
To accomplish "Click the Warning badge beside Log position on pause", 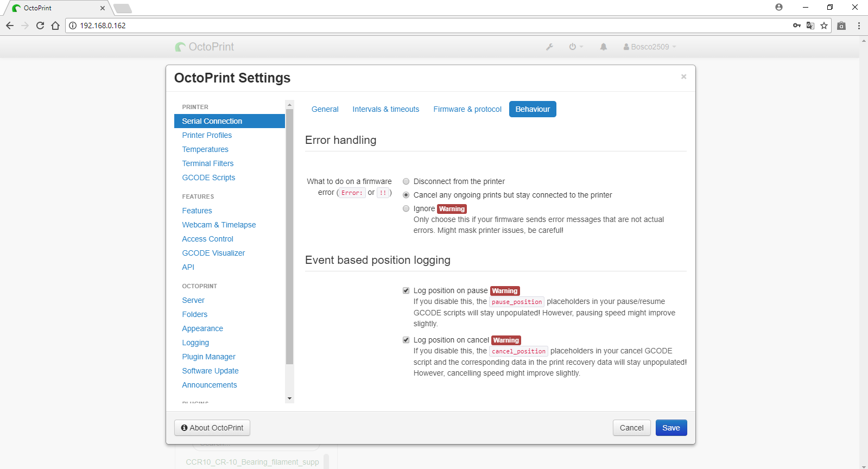I will pos(505,291).
